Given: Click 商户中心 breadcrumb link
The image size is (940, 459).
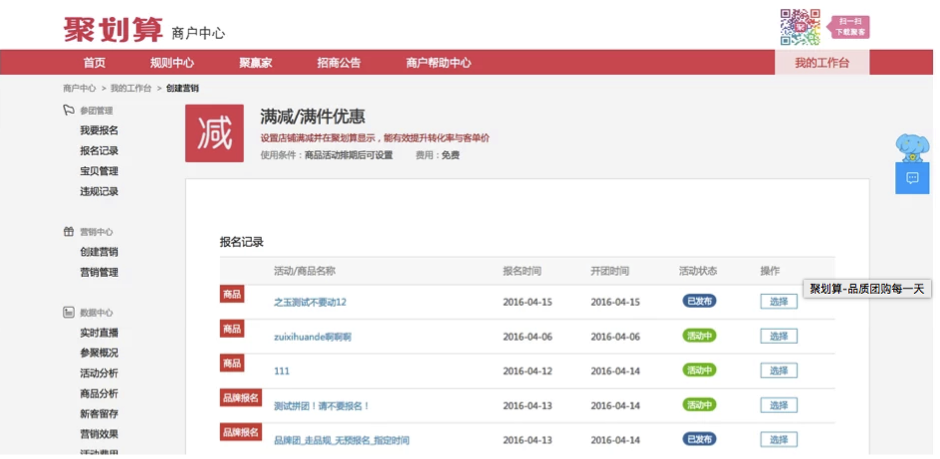Looking at the screenshot, I should 79,88.
